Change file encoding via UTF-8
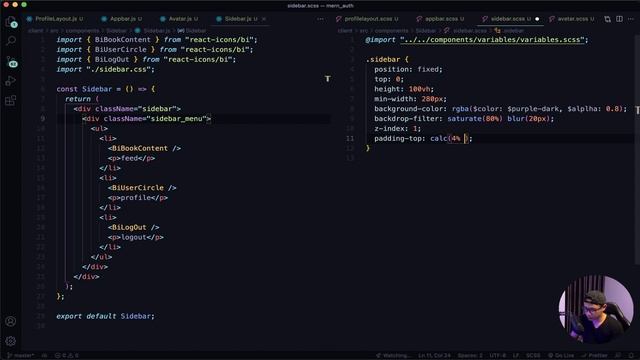Viewport: 640px width, 360px height. coord(497,356)
